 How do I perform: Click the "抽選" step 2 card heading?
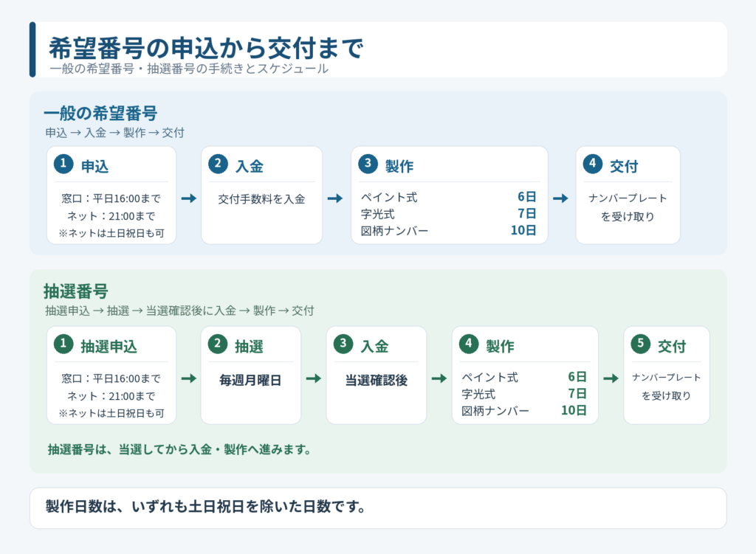pyautogui.click(x=249, y=347)
